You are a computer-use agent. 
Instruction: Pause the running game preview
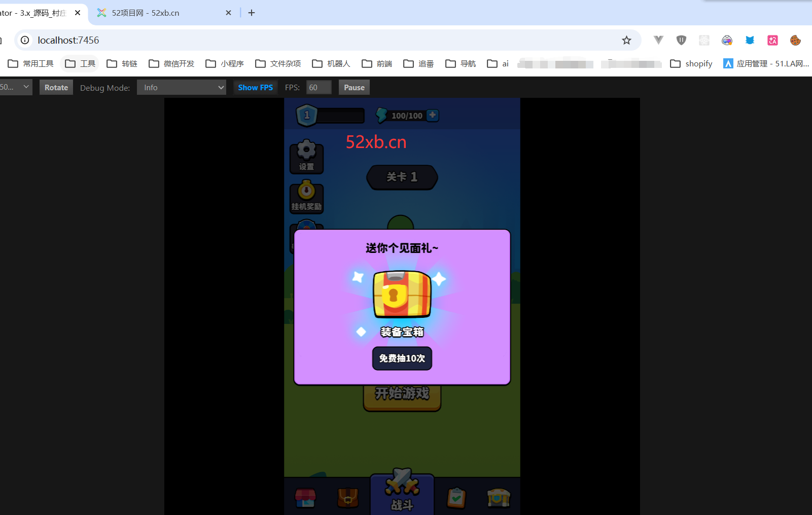[354, 87]
